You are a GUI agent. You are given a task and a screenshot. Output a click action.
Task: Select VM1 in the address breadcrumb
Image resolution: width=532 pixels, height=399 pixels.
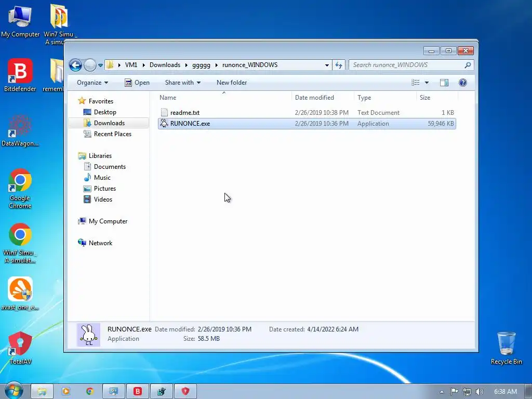(131, 65)
